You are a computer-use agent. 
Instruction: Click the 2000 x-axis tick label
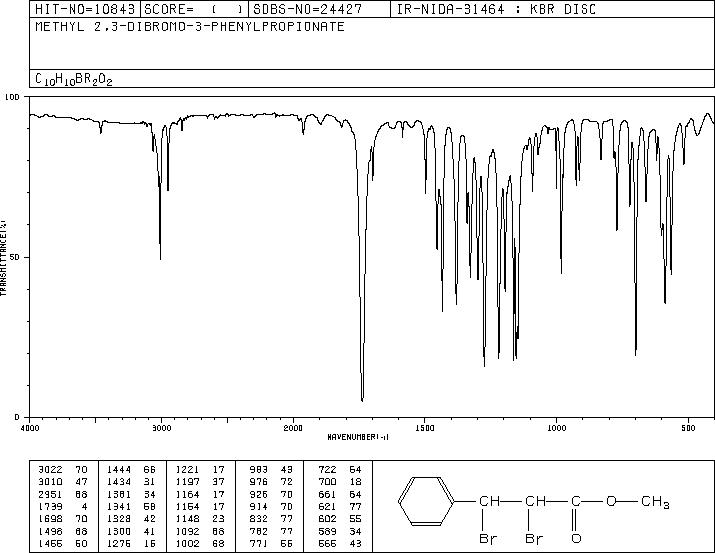point(293,428)
